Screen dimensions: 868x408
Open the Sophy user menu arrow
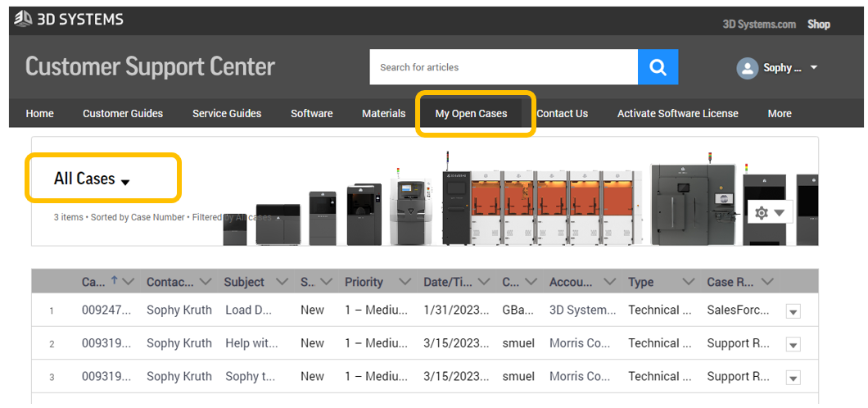(x=814, y=67)
